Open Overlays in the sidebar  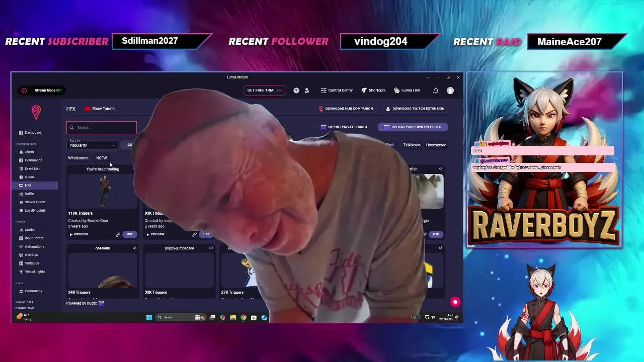click(29, 255)
